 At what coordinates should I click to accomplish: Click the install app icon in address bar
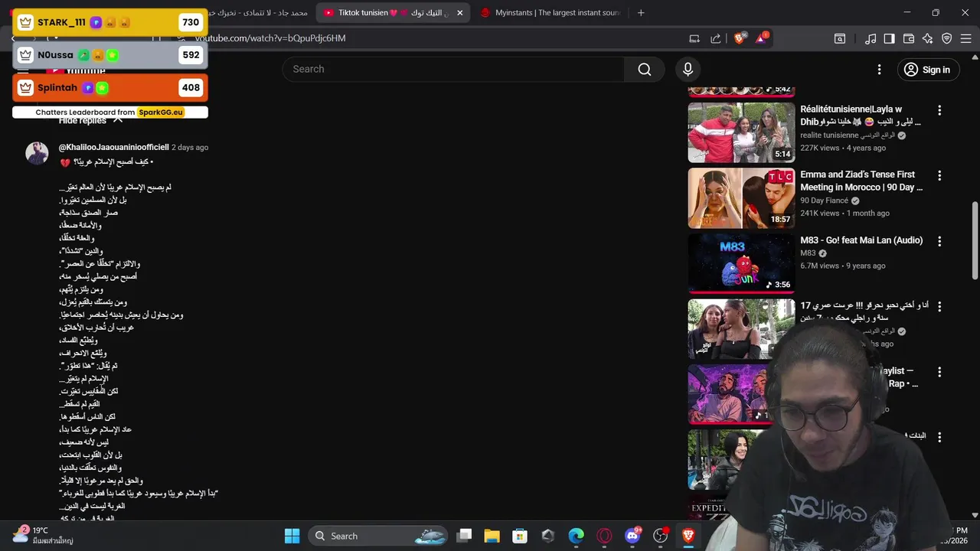click(x=694, y=38)
